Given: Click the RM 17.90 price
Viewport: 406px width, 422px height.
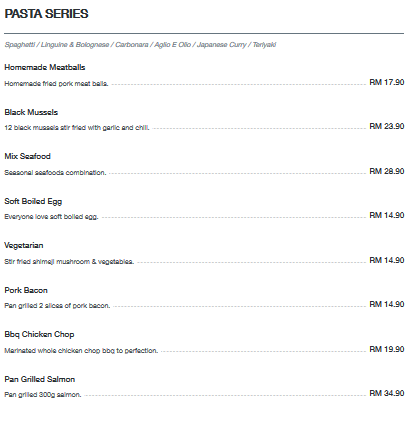Looking at the screenshot, I should [387, 82].
